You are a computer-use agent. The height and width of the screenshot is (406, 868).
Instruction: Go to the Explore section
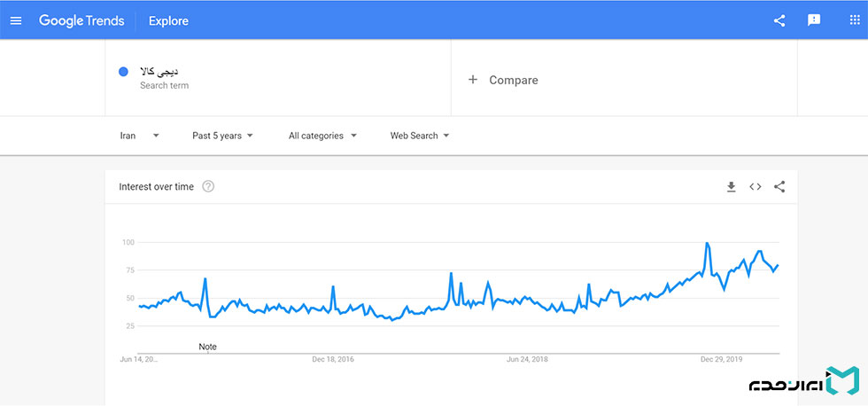coord(168,20)
